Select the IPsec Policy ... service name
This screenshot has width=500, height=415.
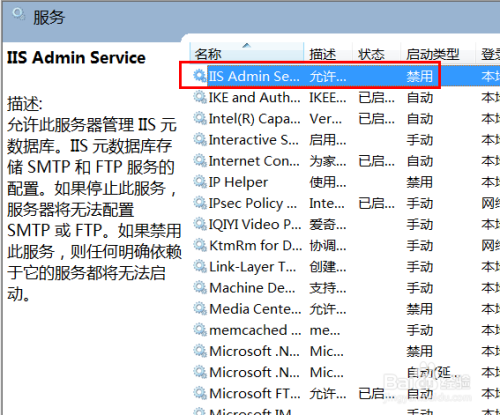pyautogui.click(x=253, y=203)
